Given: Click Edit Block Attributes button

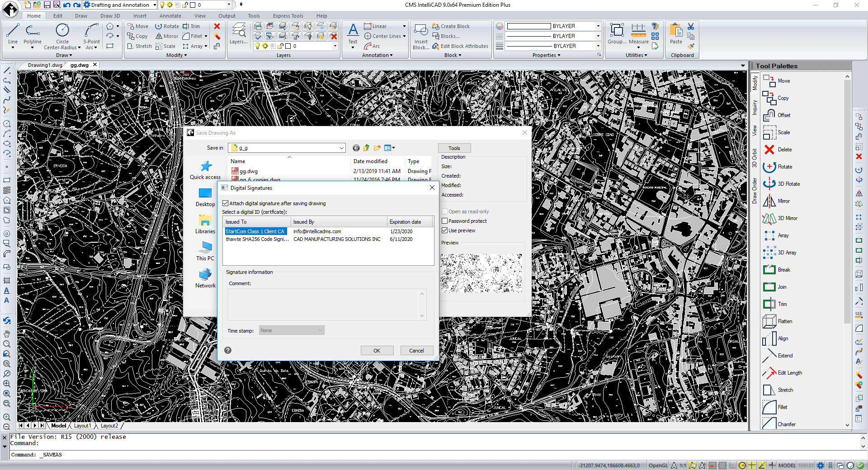Looking at the screenshot, I should (460, 46).
